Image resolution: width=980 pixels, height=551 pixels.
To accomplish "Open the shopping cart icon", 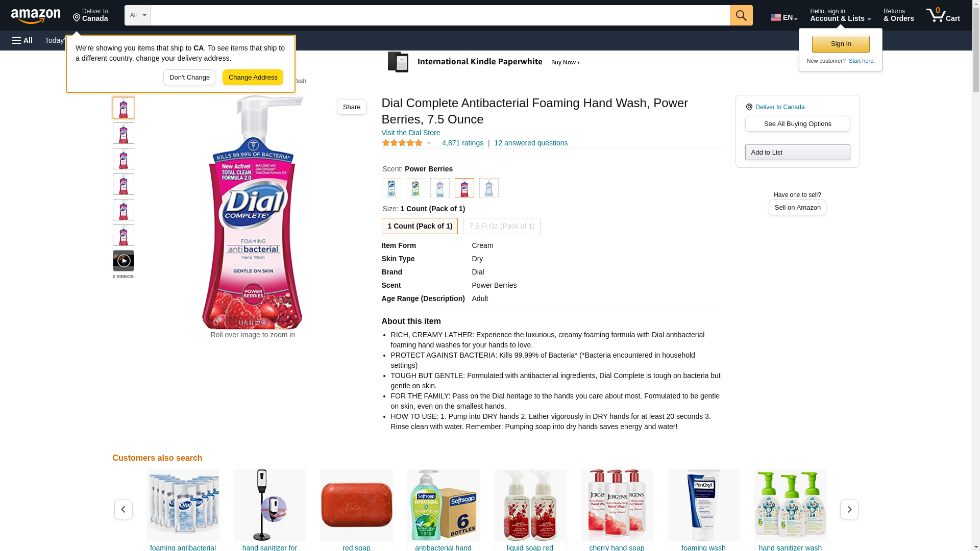I will pyautogui.click(x=943, y=15).
